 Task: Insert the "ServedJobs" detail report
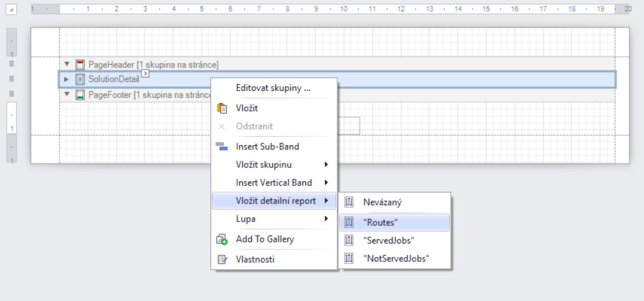[394, 240]
